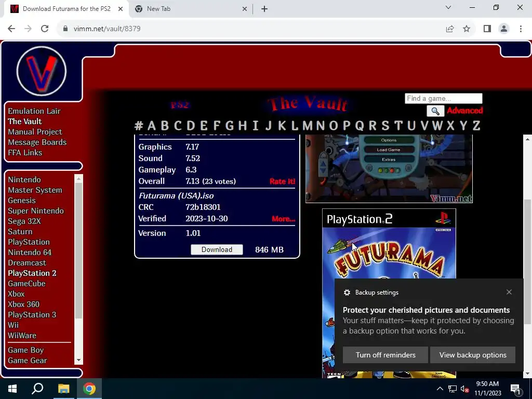Close the New Tab tab

pos(244,9)
